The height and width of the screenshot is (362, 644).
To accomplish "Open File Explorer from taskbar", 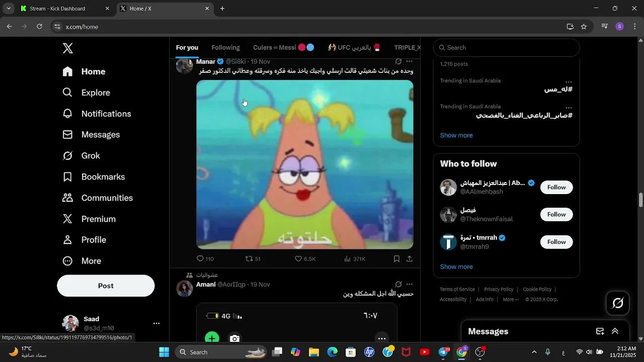I will (x=314, y=352).
